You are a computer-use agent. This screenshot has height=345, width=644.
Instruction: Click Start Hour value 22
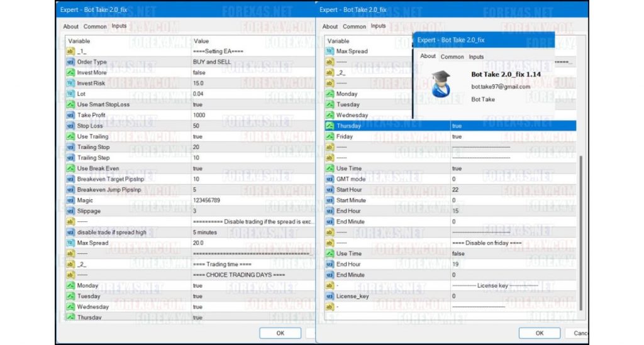point(455,190)
